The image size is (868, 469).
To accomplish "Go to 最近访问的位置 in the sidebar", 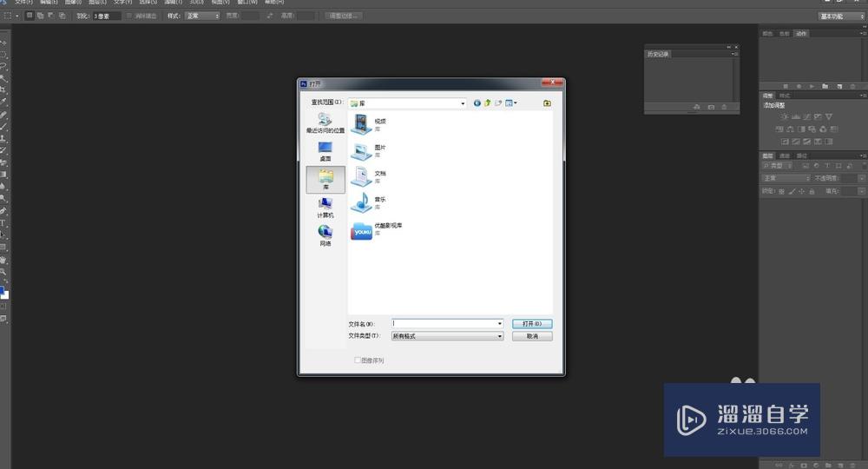I will 325,123.
